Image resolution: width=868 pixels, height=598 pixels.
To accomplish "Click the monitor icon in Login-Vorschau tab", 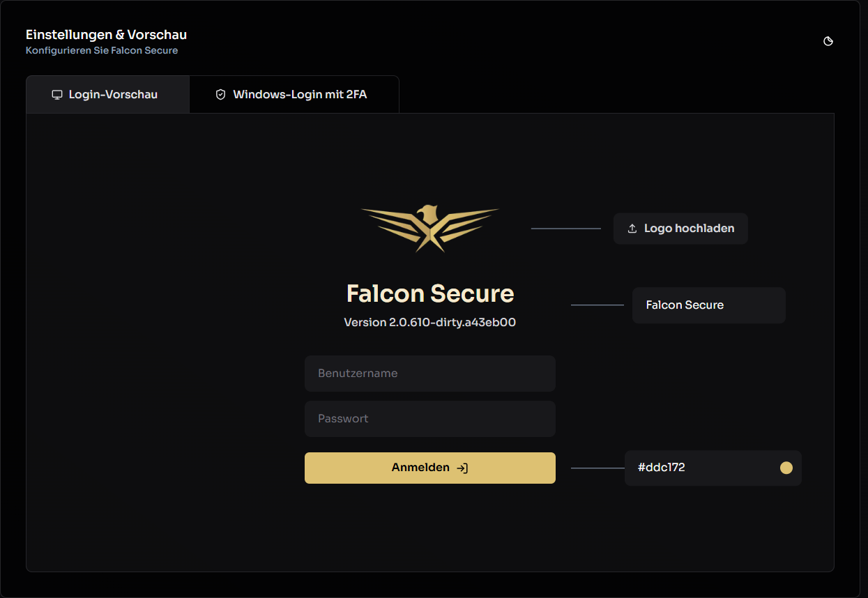I will 57,95.
